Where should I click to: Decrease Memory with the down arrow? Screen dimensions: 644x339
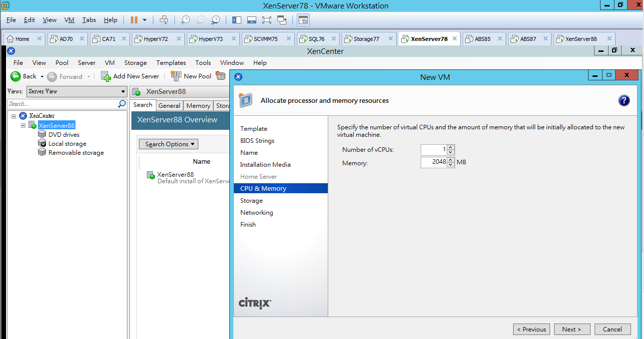click(x=451, y=165)
